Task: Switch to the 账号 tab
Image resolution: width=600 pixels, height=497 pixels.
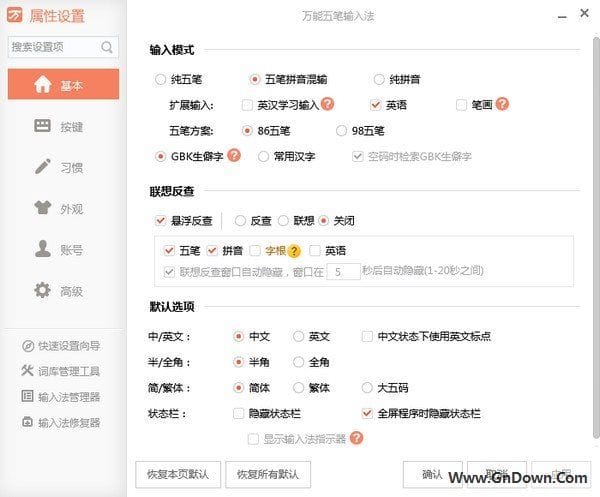Action: point(64,249)
